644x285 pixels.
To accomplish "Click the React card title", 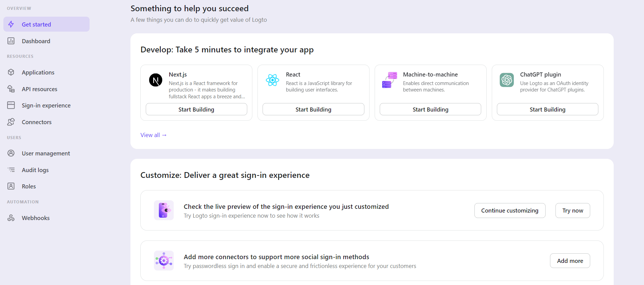I will pyautogui.click(x=293, y=74).
